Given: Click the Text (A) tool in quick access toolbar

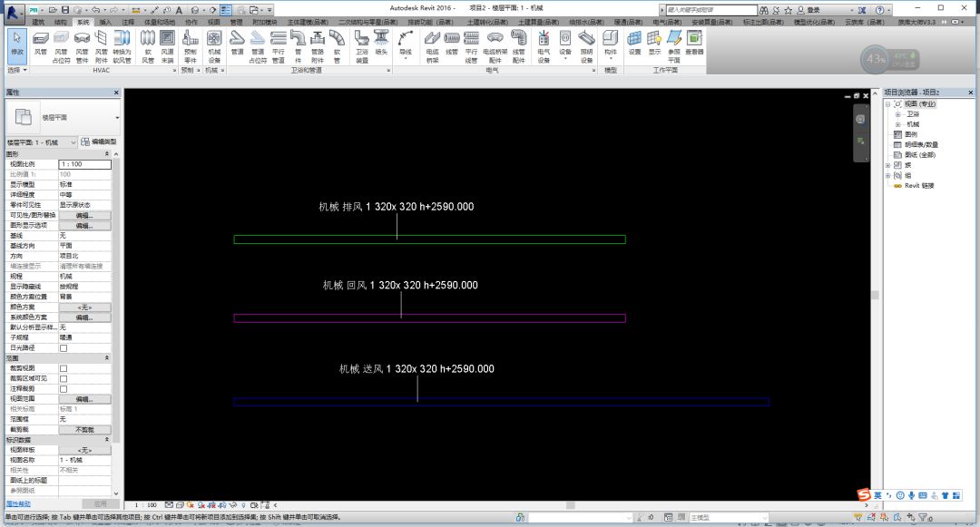Looking at the screenshot, I should click(x=179, y=10).
